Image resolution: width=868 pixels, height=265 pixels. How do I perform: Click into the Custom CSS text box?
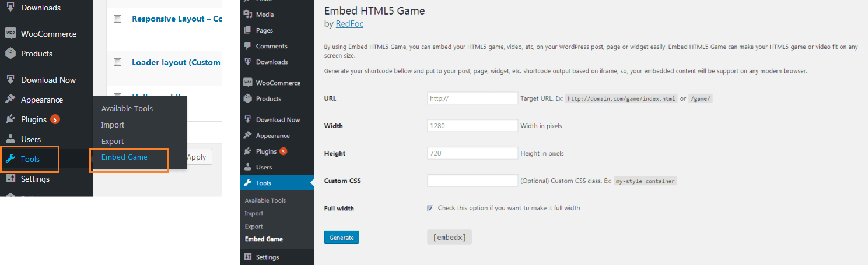(473, 181)
